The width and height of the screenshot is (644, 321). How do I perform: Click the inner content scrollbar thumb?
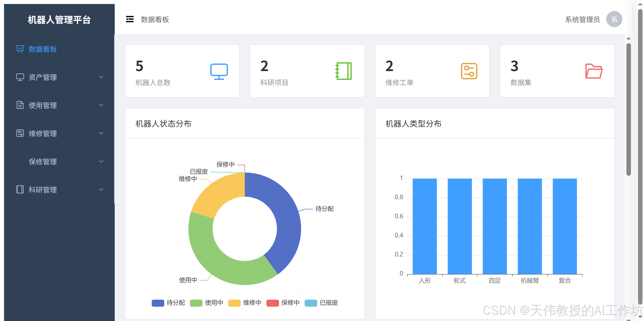[629, 110]
